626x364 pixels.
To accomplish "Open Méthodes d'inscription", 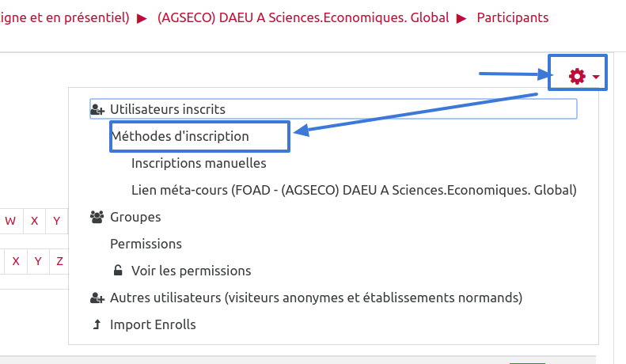I will tap(180, 136).
